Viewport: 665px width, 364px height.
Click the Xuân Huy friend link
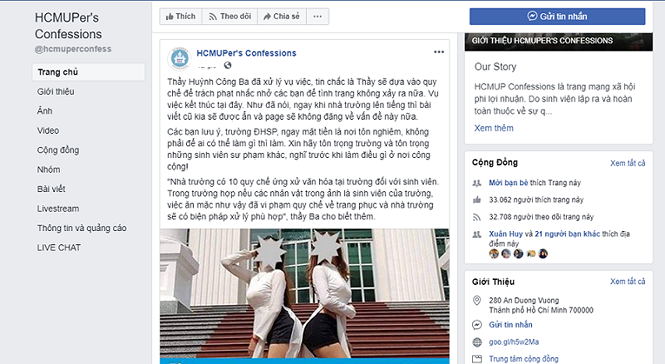click(506, 234)
